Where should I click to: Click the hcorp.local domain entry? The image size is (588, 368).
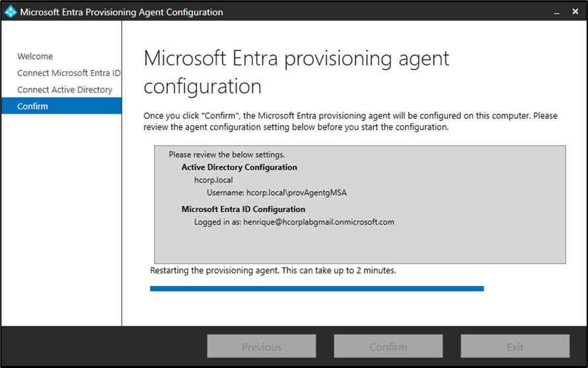click(x=213, y=180)
